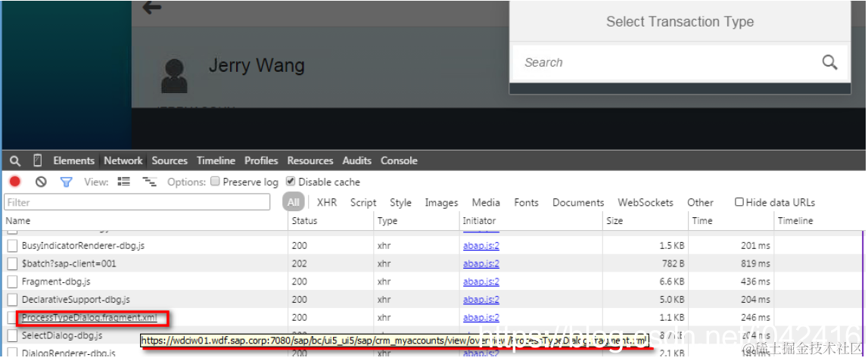This screenshot has width=868, height=361.
Task: Click the 202 status of $batch request
Action: [299, 263]
